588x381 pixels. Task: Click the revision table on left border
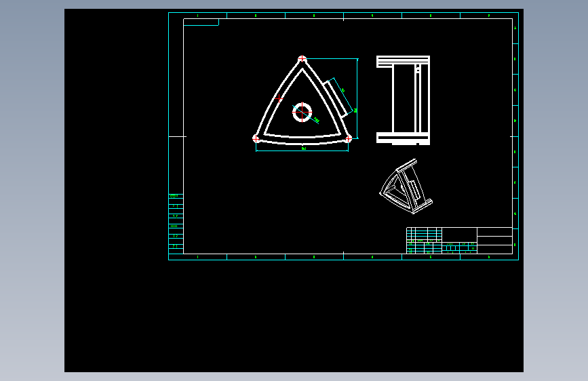tap(176, 224)
